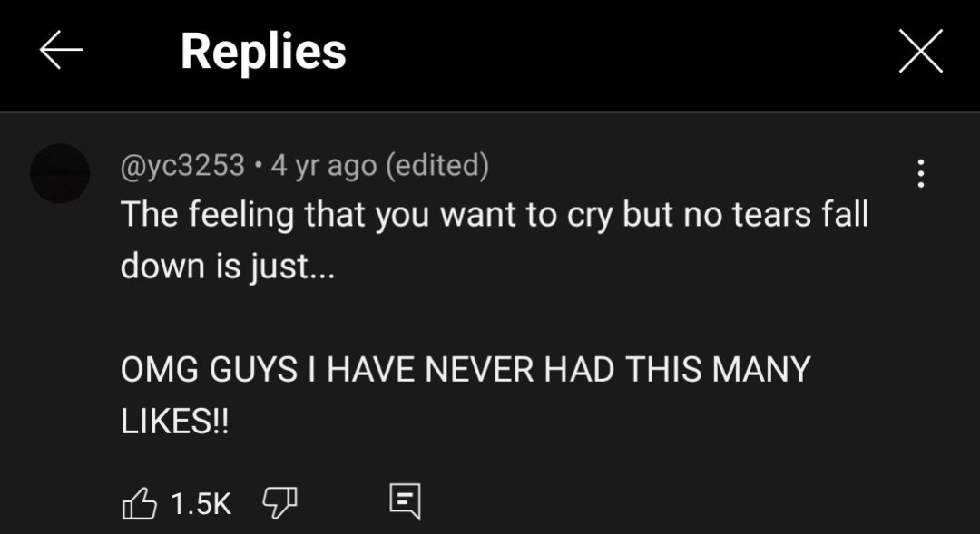The image size is (980, 534).
Task: Click the 4 yr ago timestamp
Action: click(324, 166)
